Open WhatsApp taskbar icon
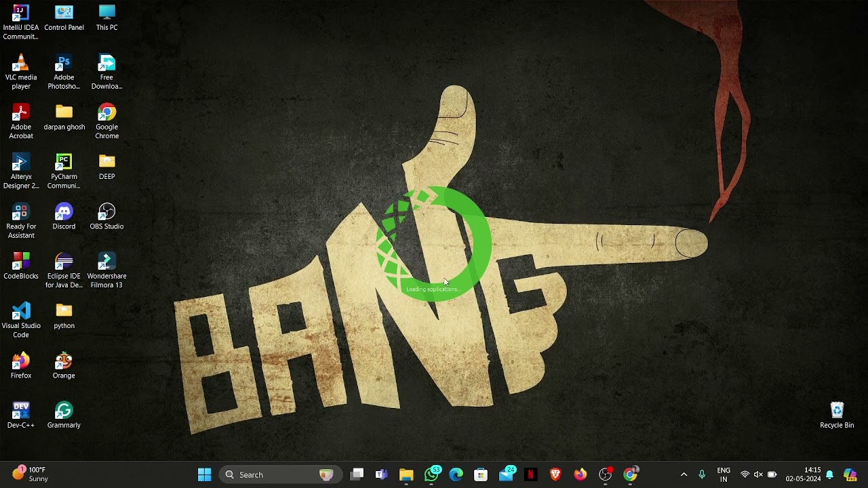The width and height of the screenshot is (868, 488). (431, 474)
